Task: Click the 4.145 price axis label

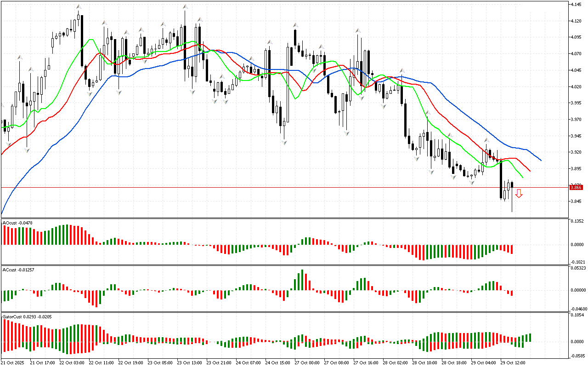Action: tap(576, 5)
